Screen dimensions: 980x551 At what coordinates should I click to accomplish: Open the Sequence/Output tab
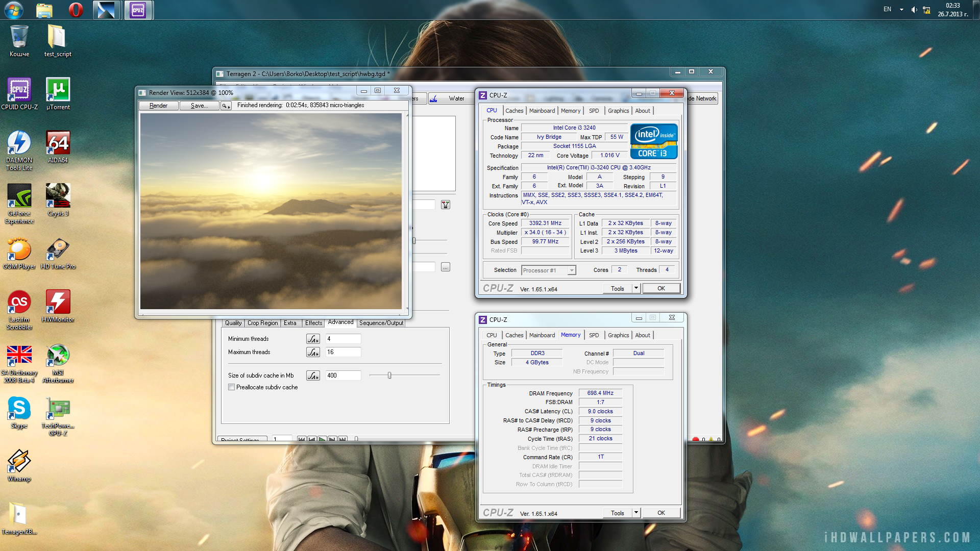click(x=381, y=323)
